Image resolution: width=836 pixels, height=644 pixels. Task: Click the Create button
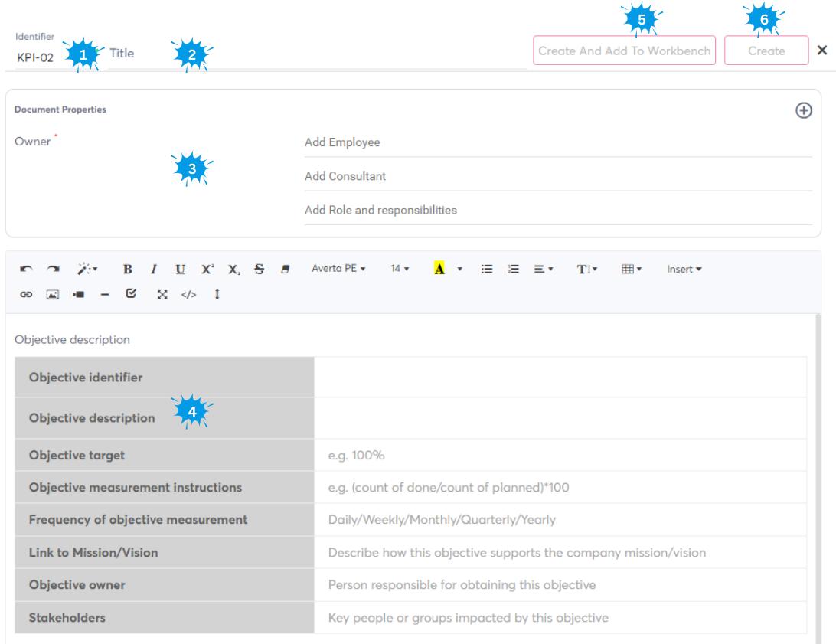coord(766,51)
